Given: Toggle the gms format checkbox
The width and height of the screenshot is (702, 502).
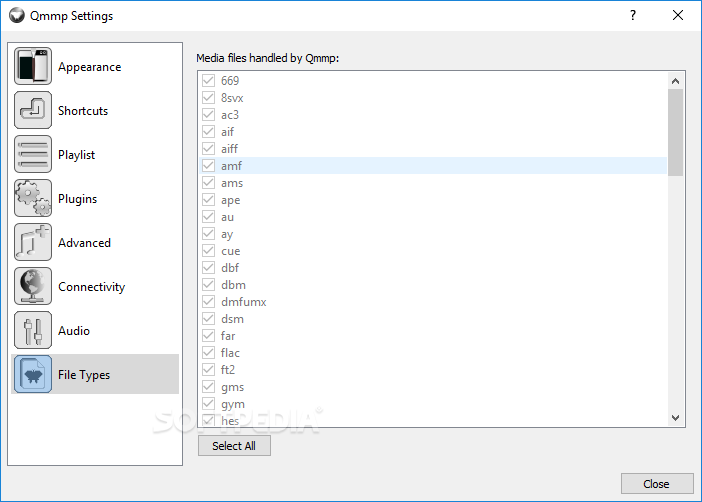Looking at the screenshot, I should pos(208,387).
